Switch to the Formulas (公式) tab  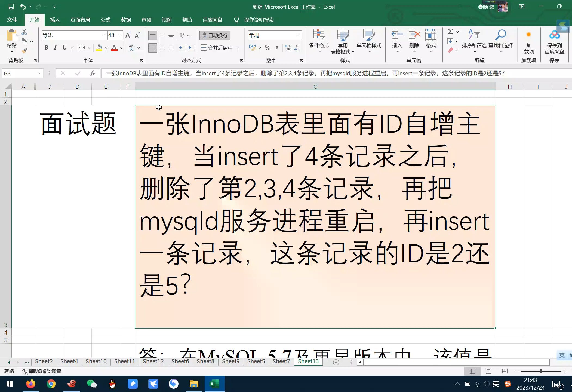tap(106, 20)
